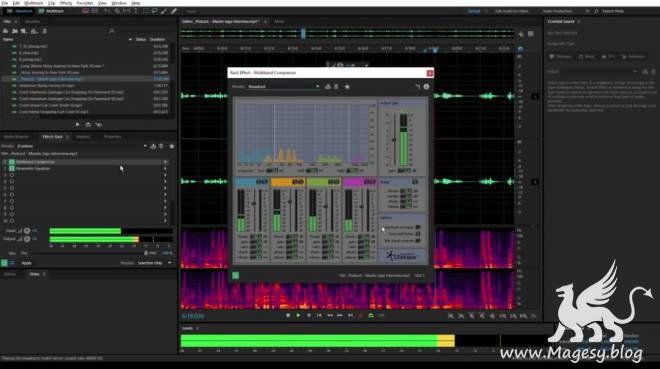The width and height of the screenshot is (660, 369).
Task: Open Parametric Equalizer slot effect arrow
Action: coord(165,168)
